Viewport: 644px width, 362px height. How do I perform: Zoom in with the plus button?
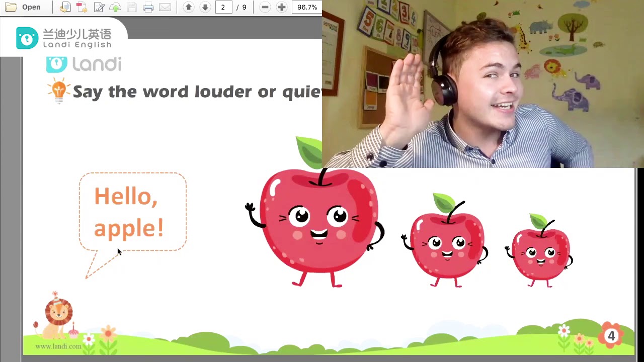coord(282,8)
